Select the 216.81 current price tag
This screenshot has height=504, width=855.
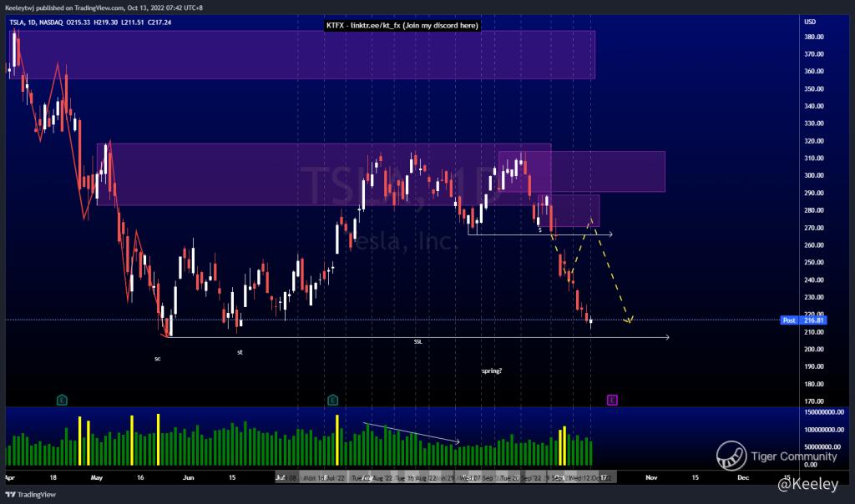tap(813, 320)
